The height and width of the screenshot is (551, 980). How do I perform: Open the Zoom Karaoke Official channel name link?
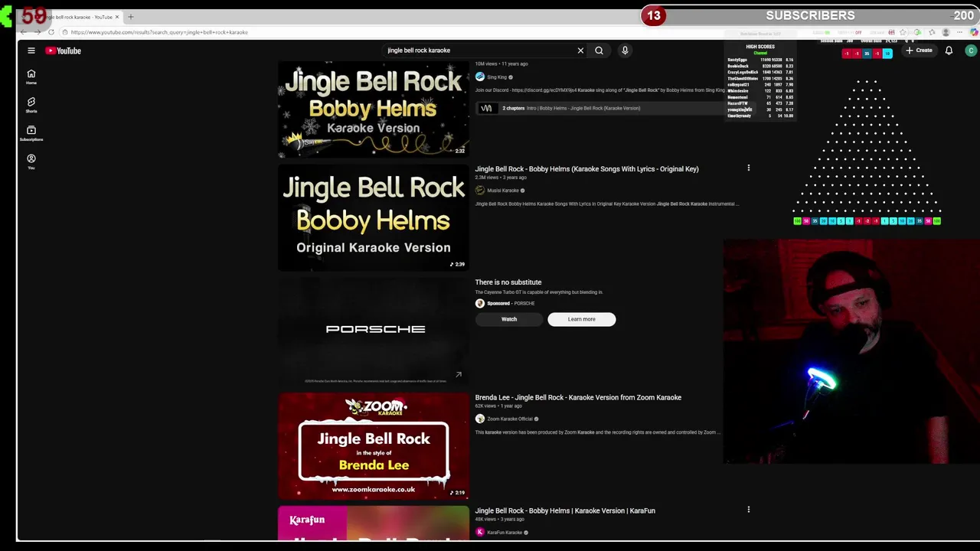coord(509,419)
